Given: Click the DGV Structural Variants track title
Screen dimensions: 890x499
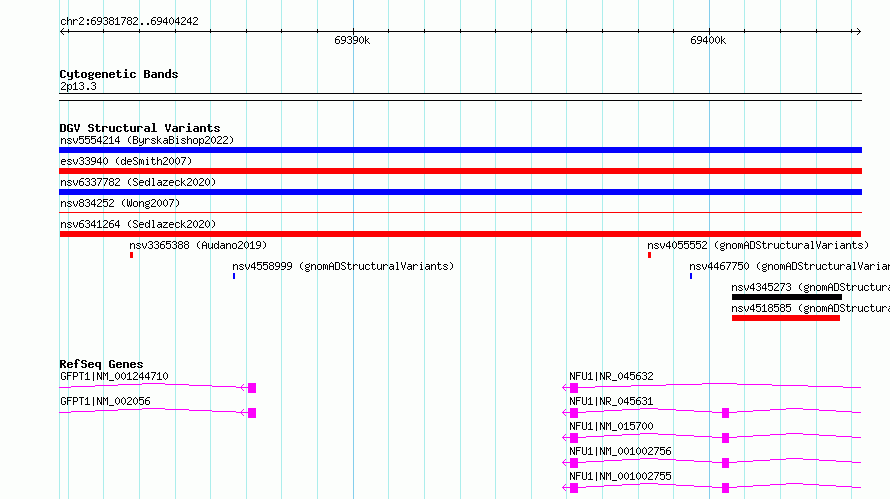Looking at the screenshot, I should pos(140,128).
